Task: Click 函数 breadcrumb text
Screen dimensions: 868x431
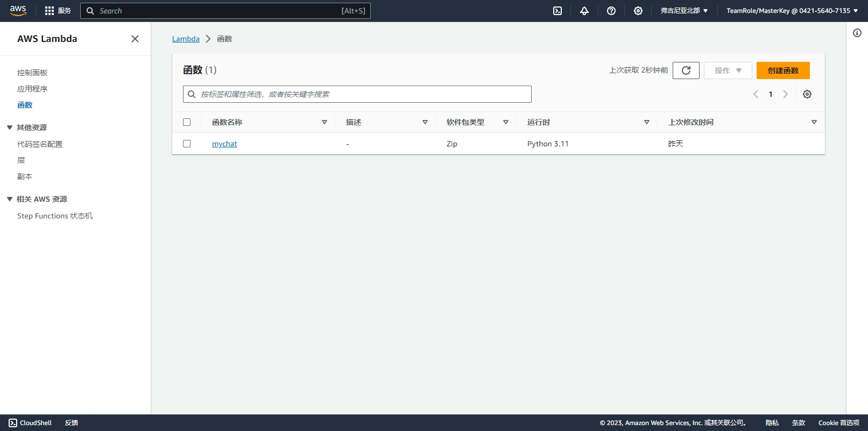Action: point(224,39)
